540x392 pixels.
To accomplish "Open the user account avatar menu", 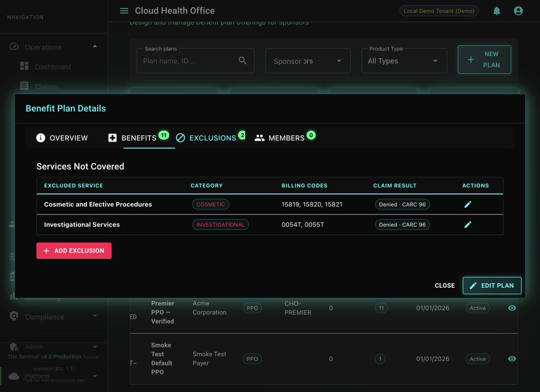I will pos(518,11).
